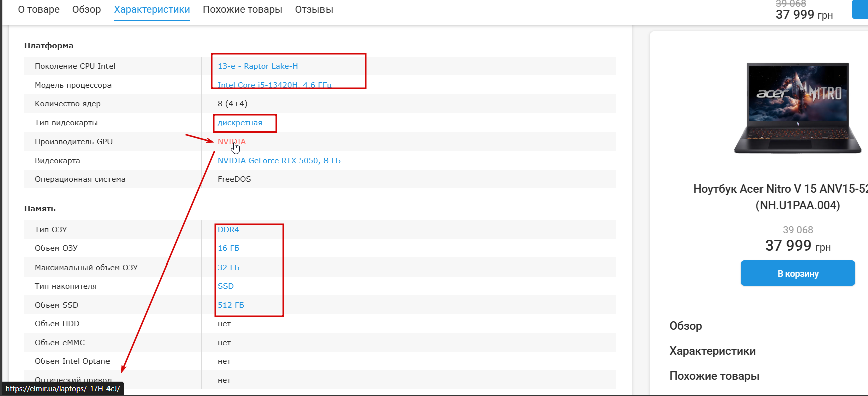Jump to Похожие товары in the sidebar card

[x=714, y=376]
